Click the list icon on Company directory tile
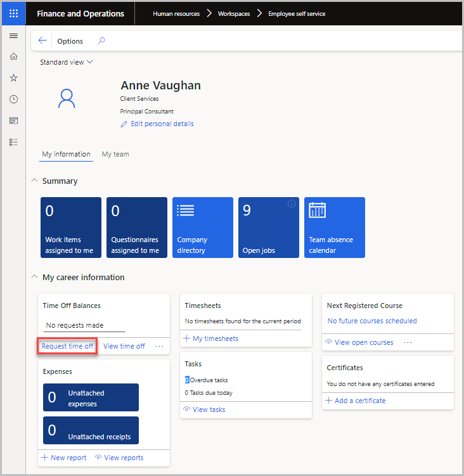This screenshot has height=476, width=464. (186, 210)
